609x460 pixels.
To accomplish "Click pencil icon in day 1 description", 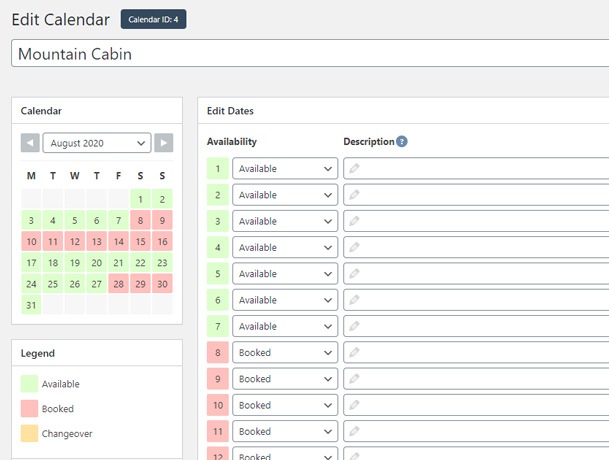I will click(354, 168).
